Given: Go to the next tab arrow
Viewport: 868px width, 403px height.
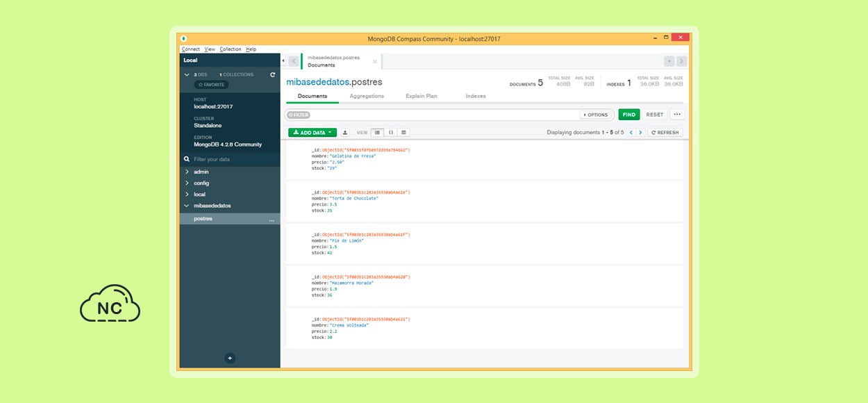Looking at the screenshot, I should (x=681, y=61).
